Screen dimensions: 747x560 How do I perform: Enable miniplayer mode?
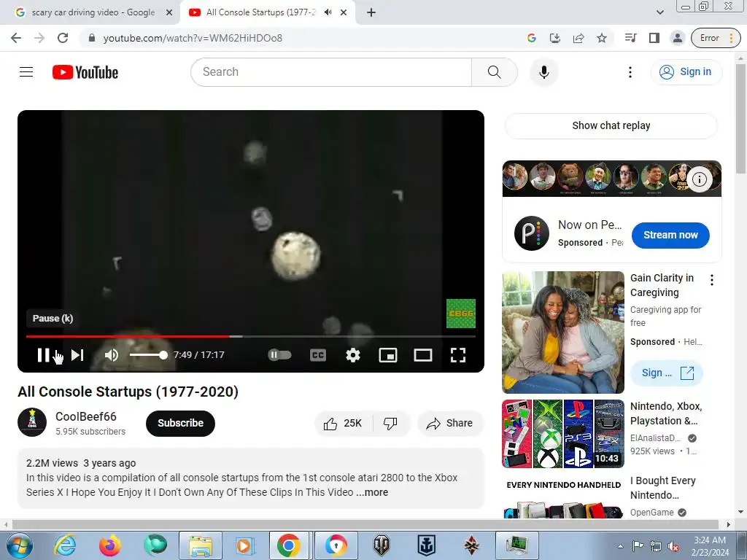pos(388,355)
